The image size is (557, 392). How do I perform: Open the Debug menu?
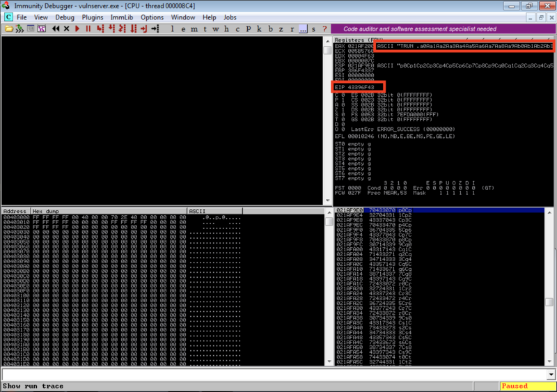[x=65, y=17]
